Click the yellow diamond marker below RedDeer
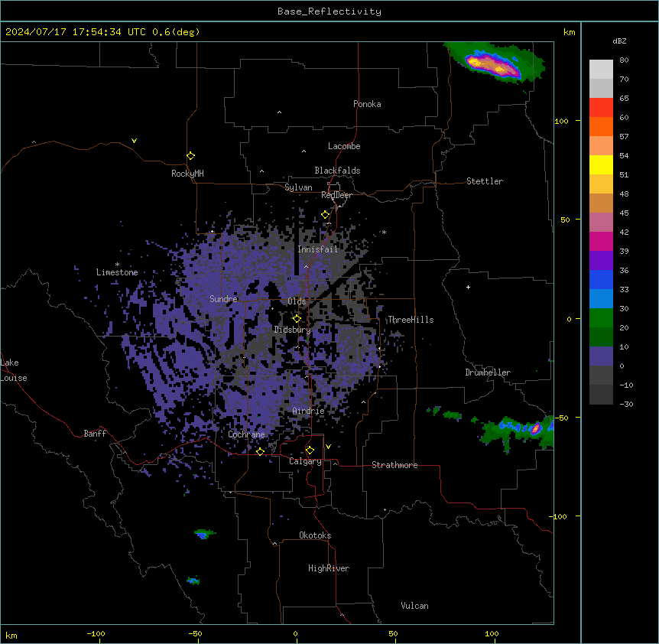 click(x=326, y=215)
